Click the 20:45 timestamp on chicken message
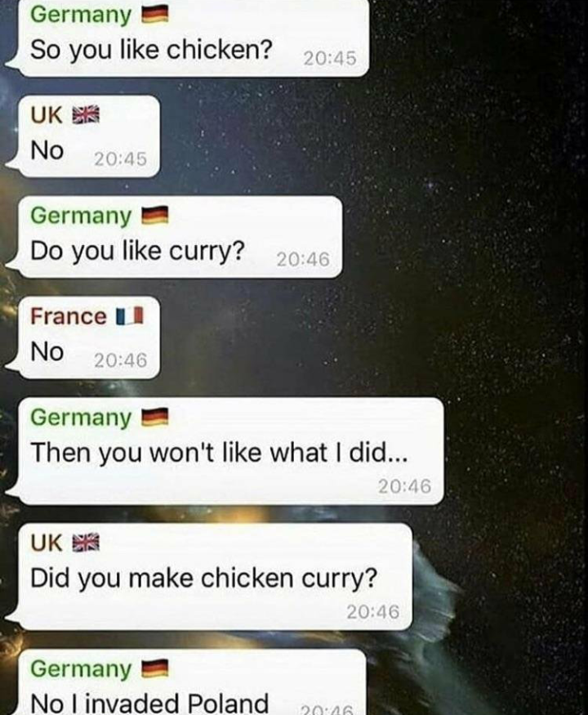588x715 pixels. [x=330, y=58]
